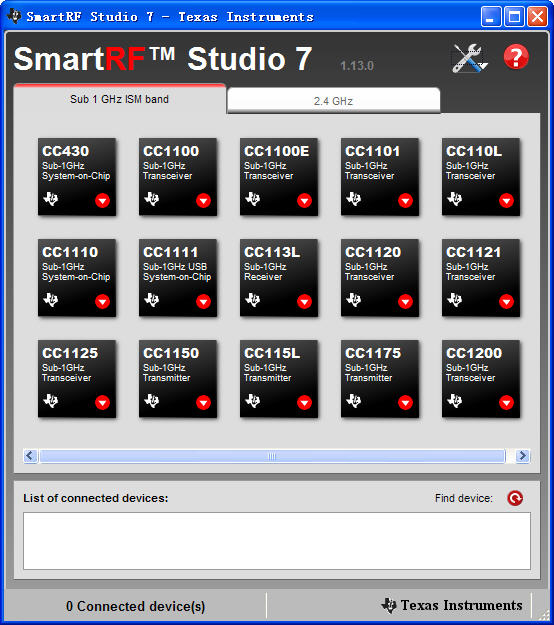Click the TI logo on the CC1200 tile
Viewport: 554px width, 625px height.
(455, 400)
